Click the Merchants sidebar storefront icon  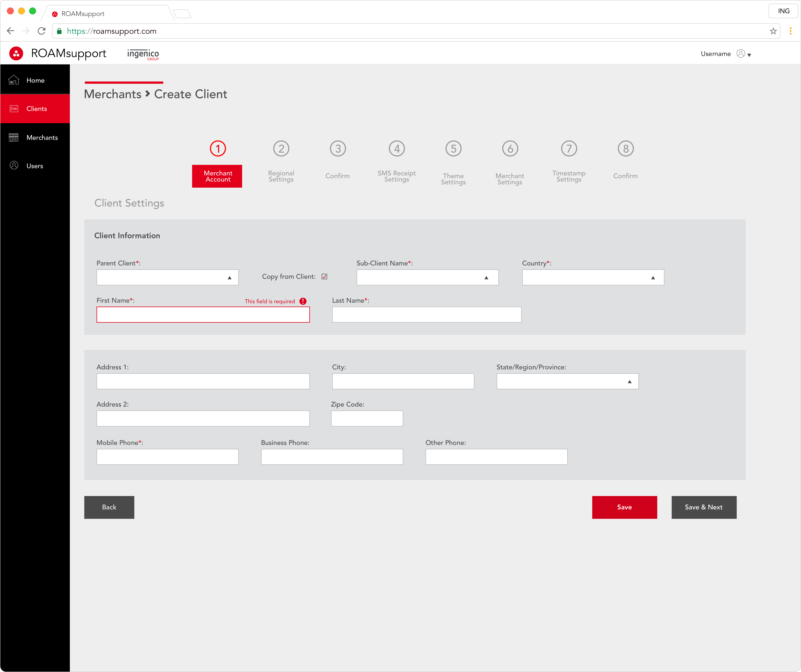[14, 137]
